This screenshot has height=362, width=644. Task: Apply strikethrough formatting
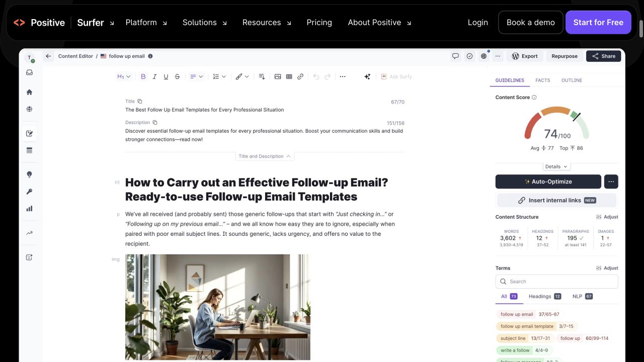[177, 76]
